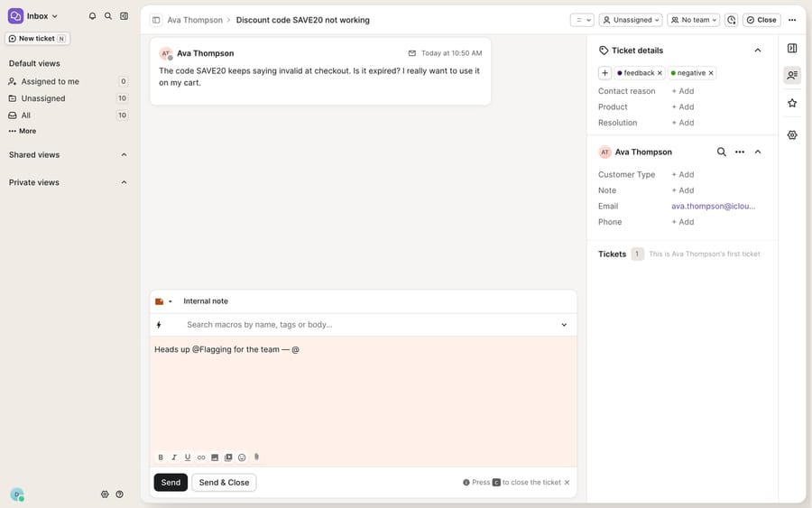Image resolution: width=812 pixels, height=508 pixels.
Task: Open the star icon in right rail
Action: (792, 103)
